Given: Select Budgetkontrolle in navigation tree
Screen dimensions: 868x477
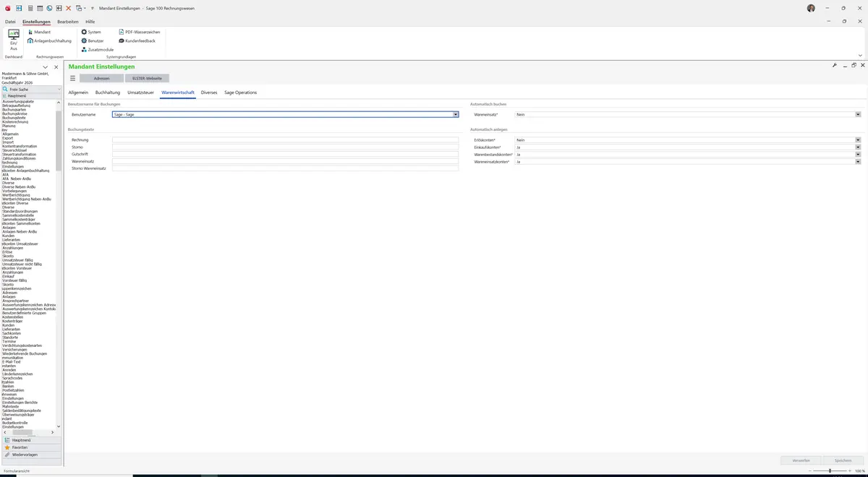Looking at the screenshot, I should pos(14,423).
